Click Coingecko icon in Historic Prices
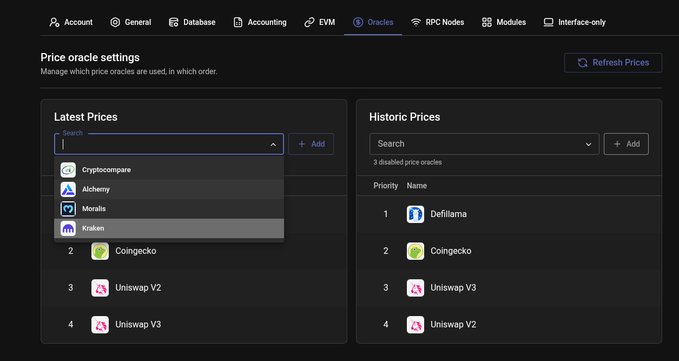 pyautogui.click(x=415, y=251)
